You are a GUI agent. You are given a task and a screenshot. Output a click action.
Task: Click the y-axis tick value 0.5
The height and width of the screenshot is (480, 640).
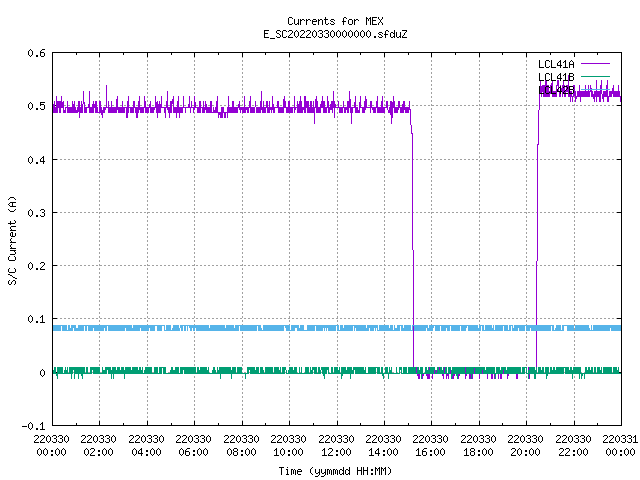[36, 106]
